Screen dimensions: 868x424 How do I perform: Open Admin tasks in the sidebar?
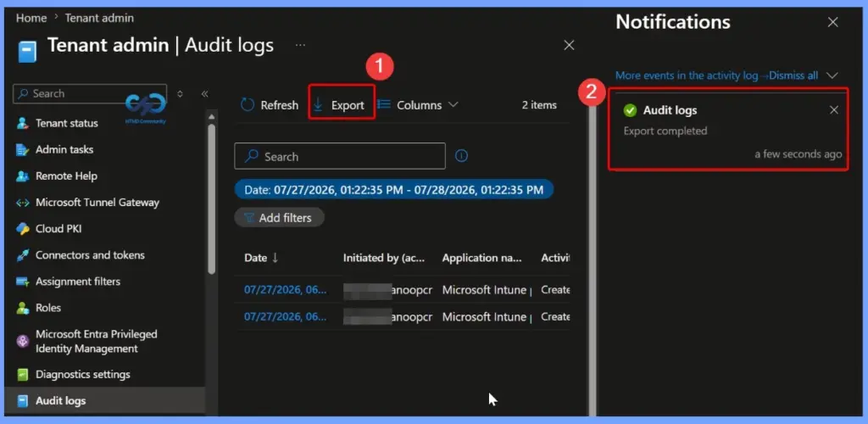(x=64, y=150)
